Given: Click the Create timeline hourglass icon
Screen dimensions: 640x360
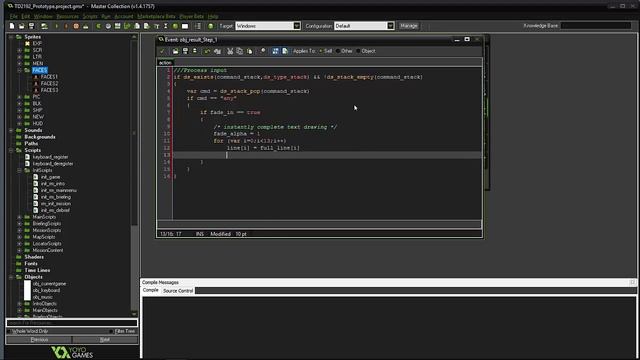Looking at the screenshot, I should pos(166,26).
